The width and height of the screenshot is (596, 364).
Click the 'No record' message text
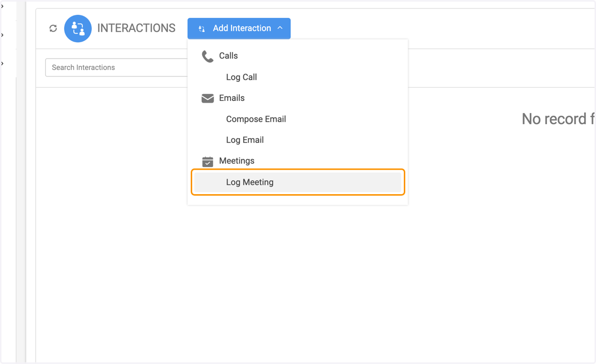[x=558, y=119]
